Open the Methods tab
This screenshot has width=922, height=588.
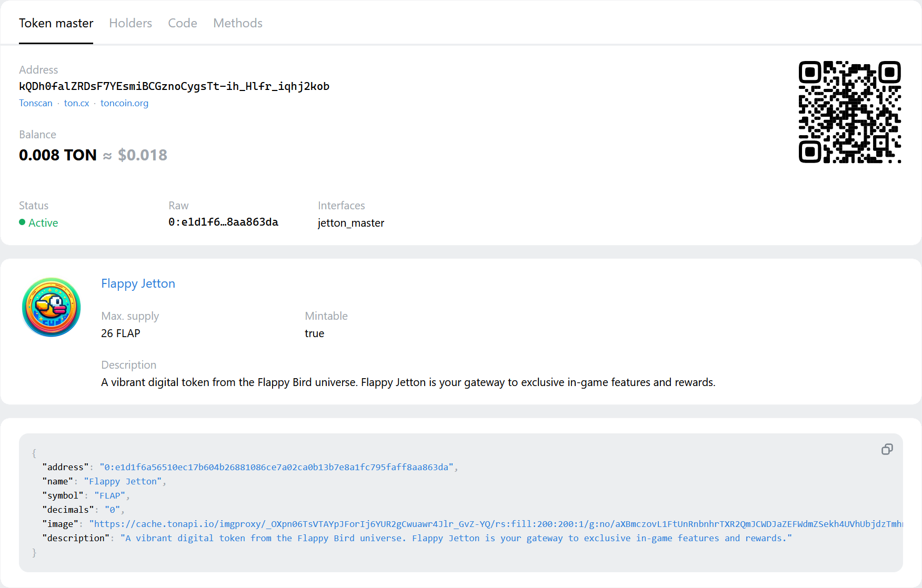click(x=237, y=23)
